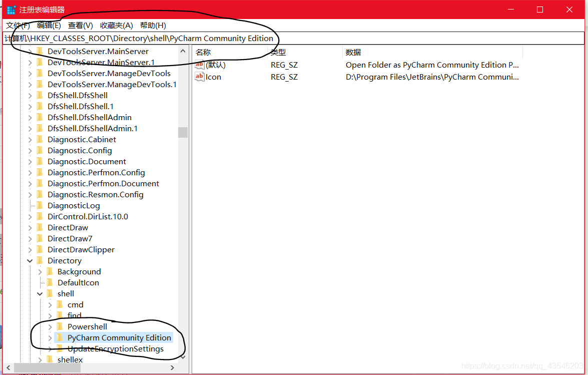Expand the cmd key
Screen dimensions: 588x375
tap(50, 305)
